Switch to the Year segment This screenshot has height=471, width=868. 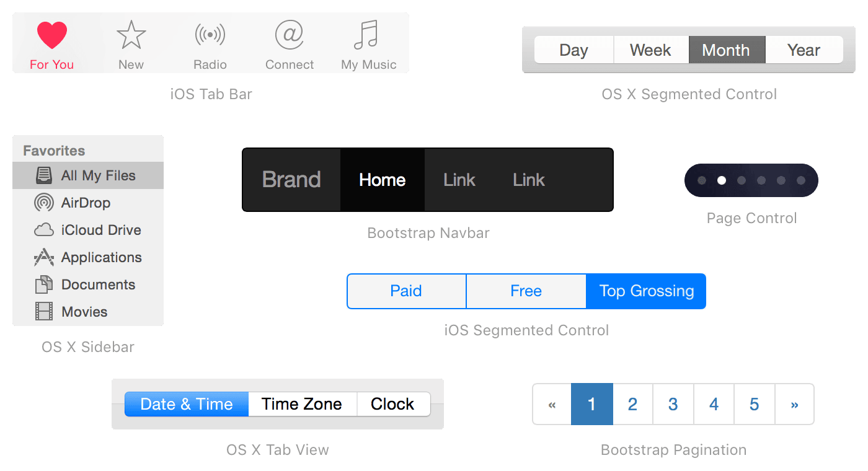click(x=804, y=50)
